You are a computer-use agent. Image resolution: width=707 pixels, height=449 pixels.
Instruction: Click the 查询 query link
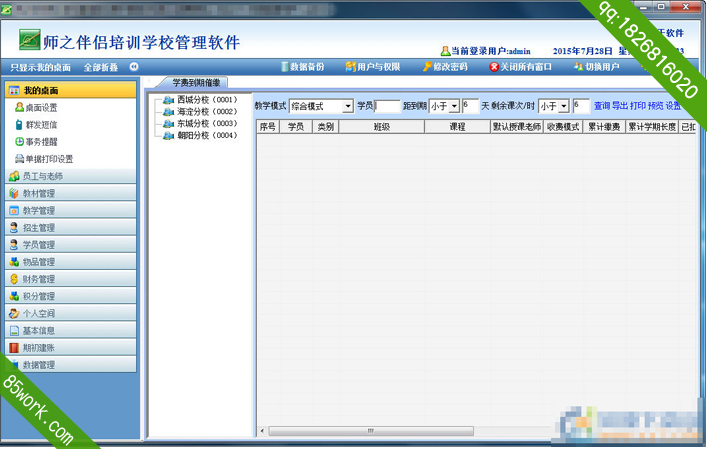[602, 106]
